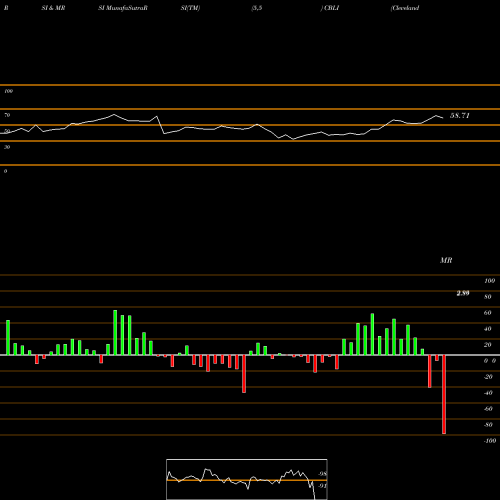Select the MR axis label -60
Viewport: 500px width, 500px height.
[x=488, y=409]
